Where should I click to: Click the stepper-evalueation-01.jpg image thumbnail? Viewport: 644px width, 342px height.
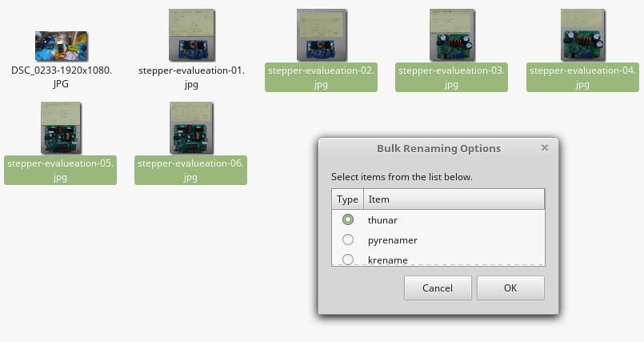191,35
